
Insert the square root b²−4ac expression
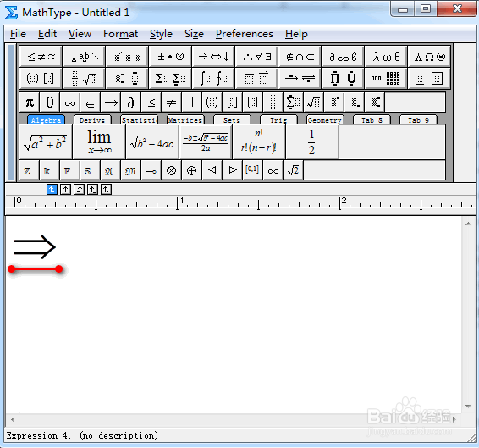click(152, 142)
